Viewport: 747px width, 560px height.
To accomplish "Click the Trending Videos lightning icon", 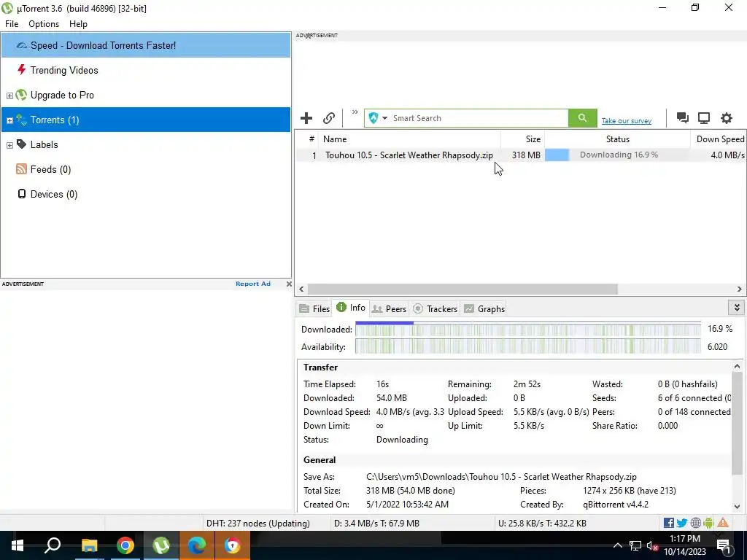I will (x=21, y=70).
